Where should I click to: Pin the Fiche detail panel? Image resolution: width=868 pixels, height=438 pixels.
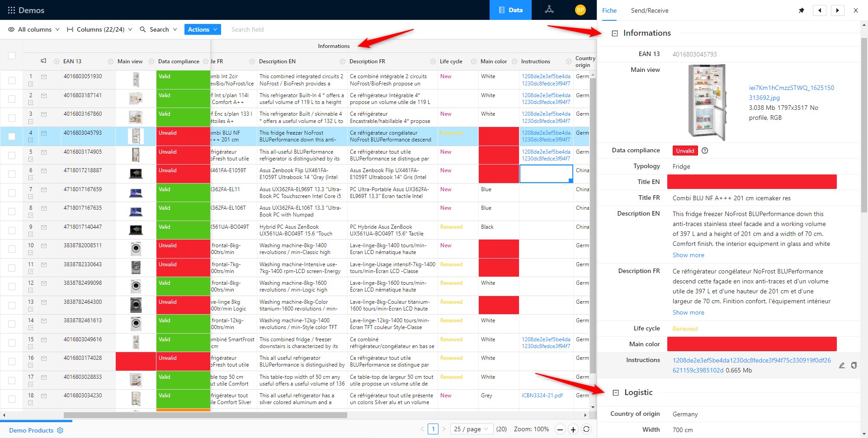(x=801, y=10)
